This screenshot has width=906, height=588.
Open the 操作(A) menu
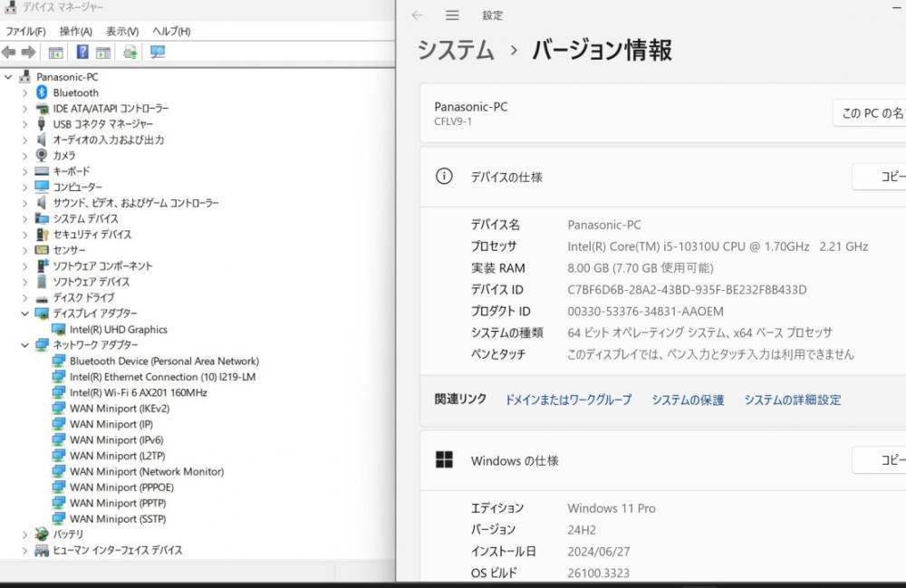click(x=76, y=31)
